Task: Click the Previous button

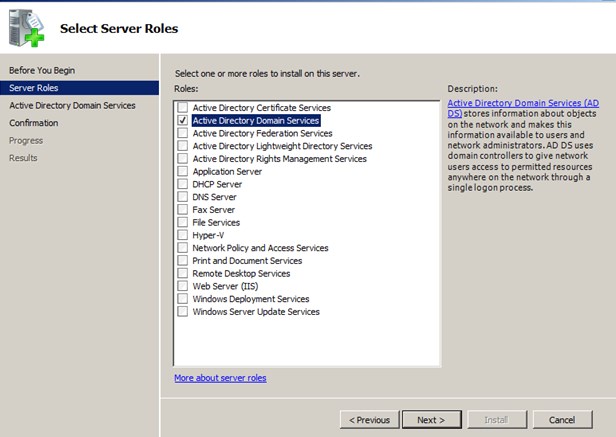Action: pos(370,420)
